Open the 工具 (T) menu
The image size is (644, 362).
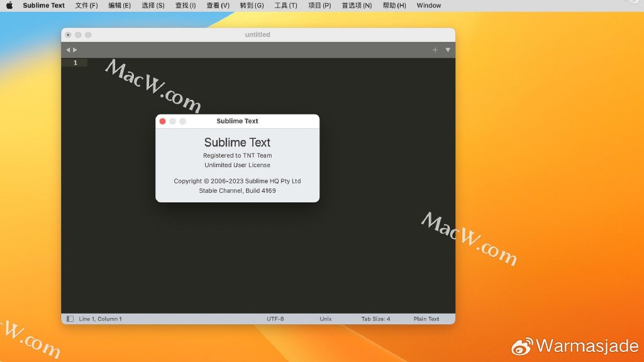[x=286, y=5]
